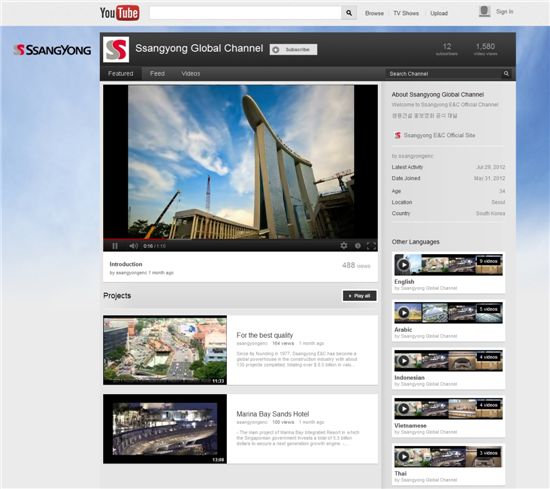550x489 pixels.
Task: Click the watch later clock icon
Action: coord(357,246)
